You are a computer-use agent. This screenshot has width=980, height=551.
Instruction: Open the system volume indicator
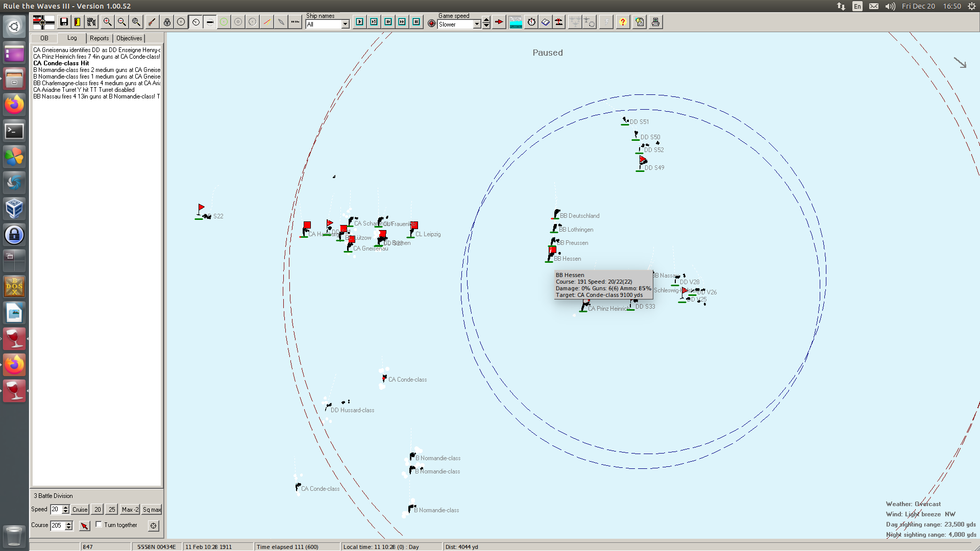point(890,6)
